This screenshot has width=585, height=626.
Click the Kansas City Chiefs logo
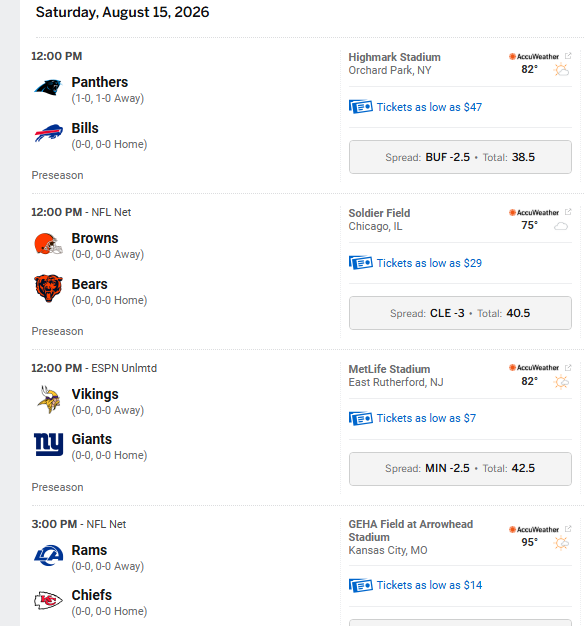[x=48, y=600]
